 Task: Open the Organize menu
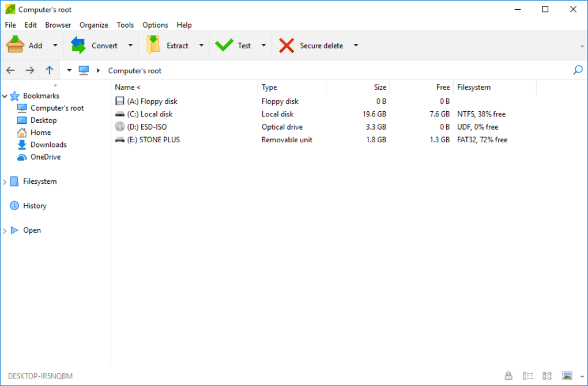pyautogui.click(x=93, y=25)
